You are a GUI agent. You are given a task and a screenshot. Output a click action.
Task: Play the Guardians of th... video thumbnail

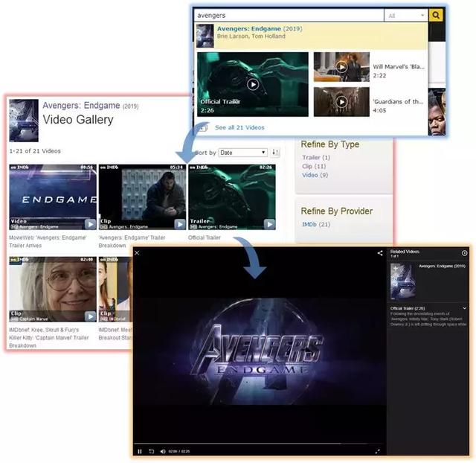341,102
